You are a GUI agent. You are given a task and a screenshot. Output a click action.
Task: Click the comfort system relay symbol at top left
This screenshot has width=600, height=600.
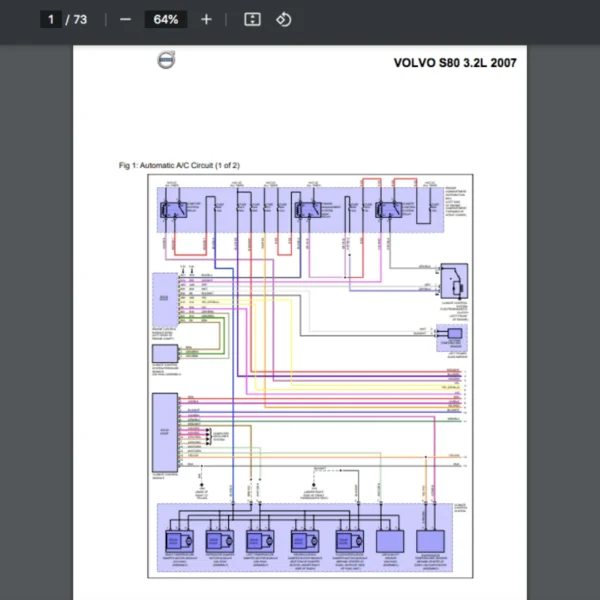click(x=174, y=210)
